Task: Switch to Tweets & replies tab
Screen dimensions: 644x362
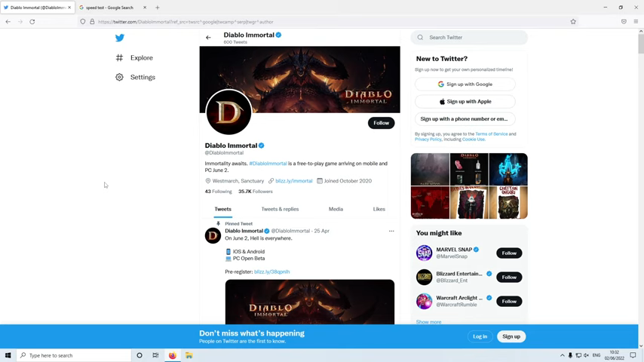Action: coord(280,209)
